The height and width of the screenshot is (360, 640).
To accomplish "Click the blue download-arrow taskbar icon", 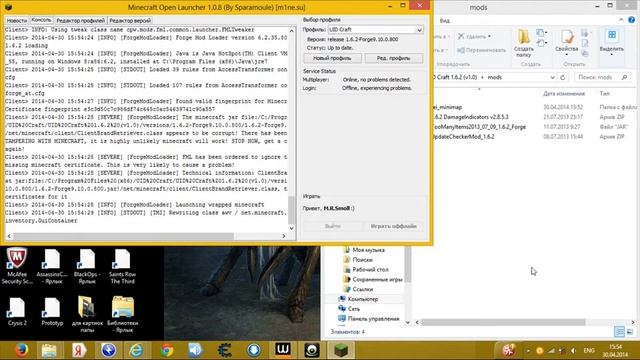I will click(x=253, y=350).
